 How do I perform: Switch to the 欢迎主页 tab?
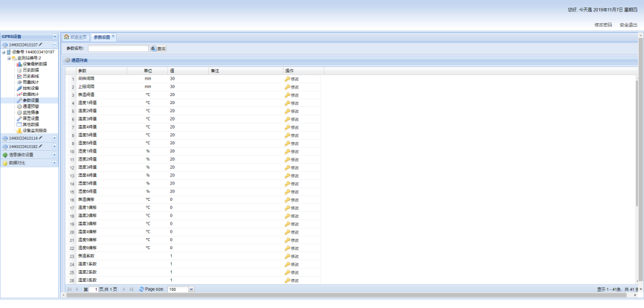75,36
